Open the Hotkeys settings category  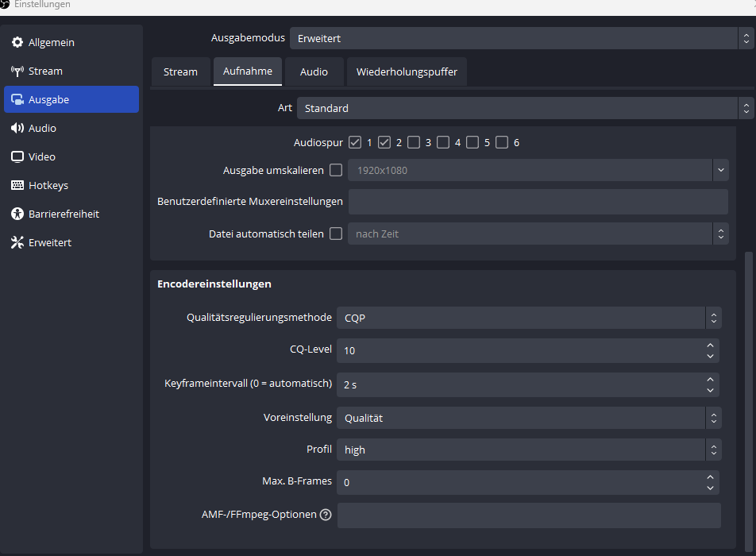pos(71,185)
